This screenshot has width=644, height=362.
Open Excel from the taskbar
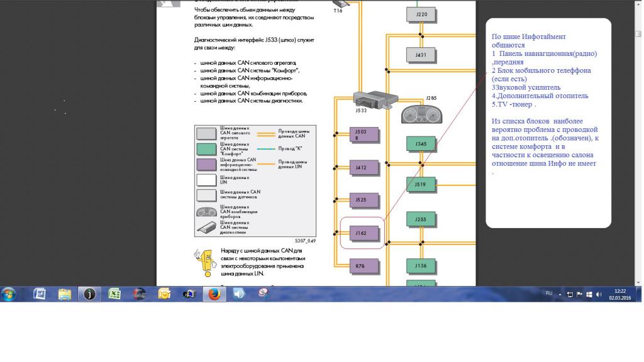[114, 294]
